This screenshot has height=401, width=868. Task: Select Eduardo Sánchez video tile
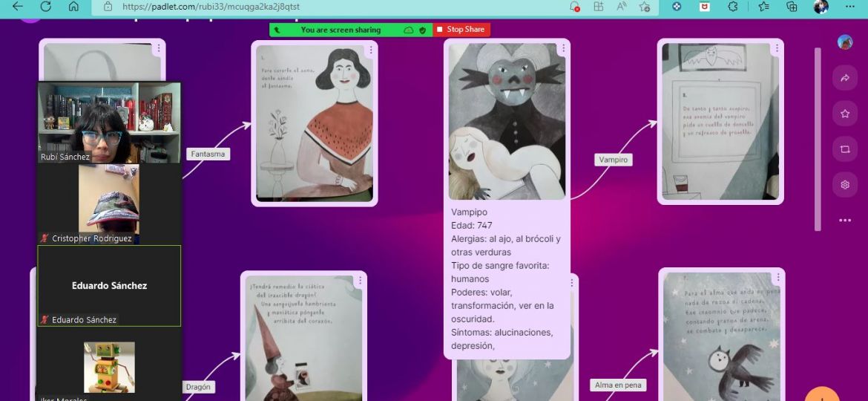tap(109, 286)
